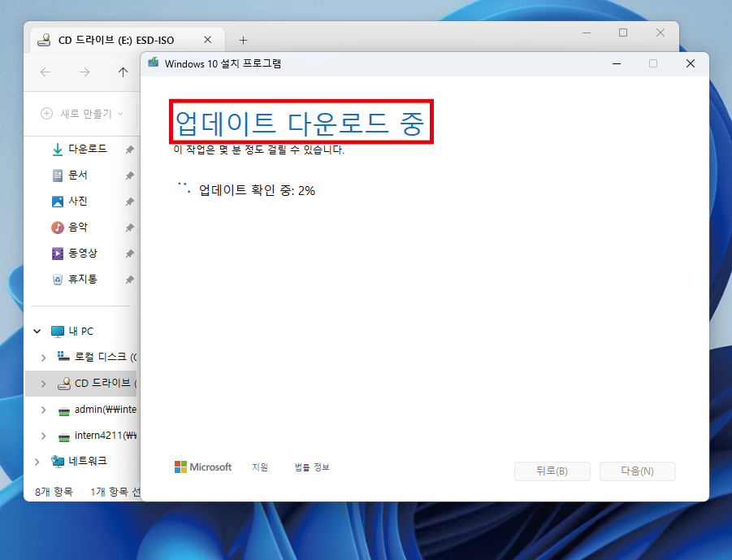The image size is (732, 560).
Task: Unpin 문서 using its pin icon
Action: pos(129,176)
